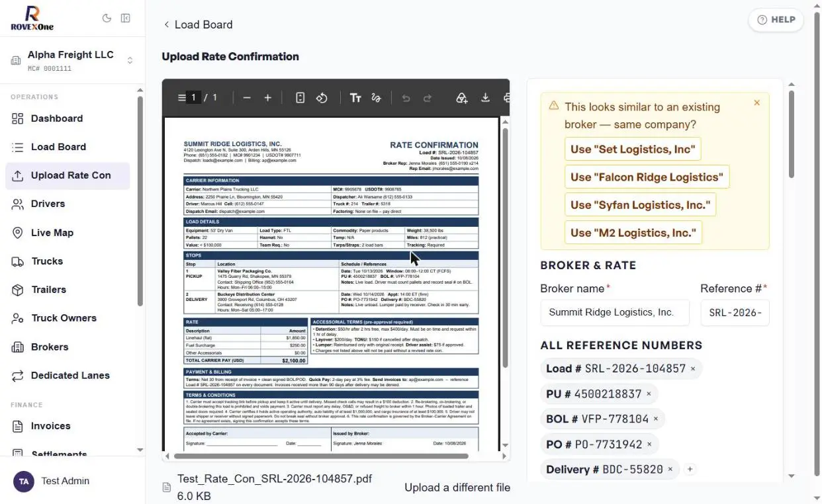Screen dimensions: 822x504
Task: Open Dashboard in sidebar
Action: click(68, 118)
